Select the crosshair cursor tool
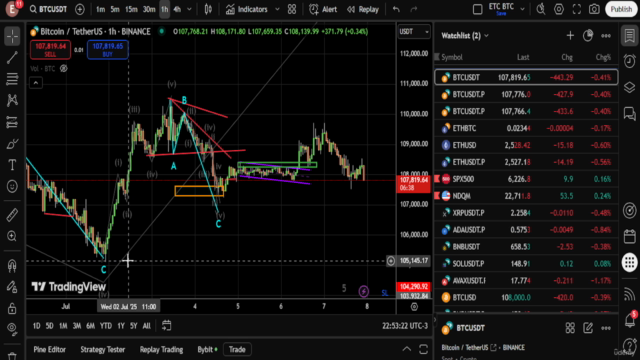Screen dimensions: 640x360 click(12, 36)
